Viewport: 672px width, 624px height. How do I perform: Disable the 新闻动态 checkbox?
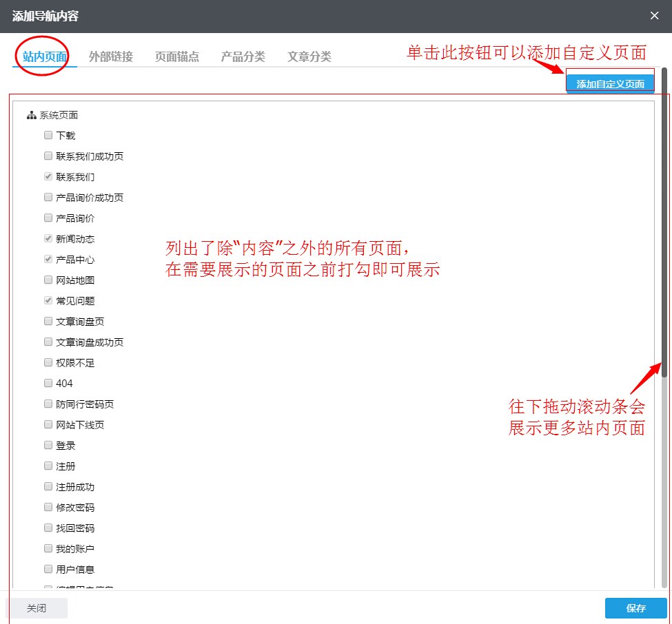click(x=48, y=238)
